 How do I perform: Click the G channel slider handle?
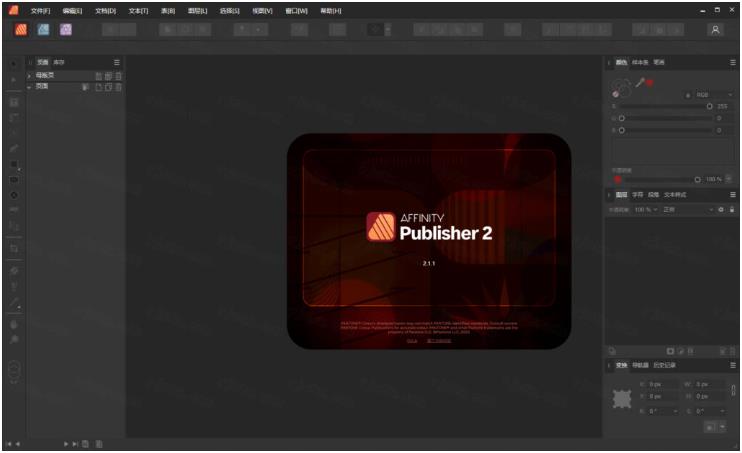622,118
